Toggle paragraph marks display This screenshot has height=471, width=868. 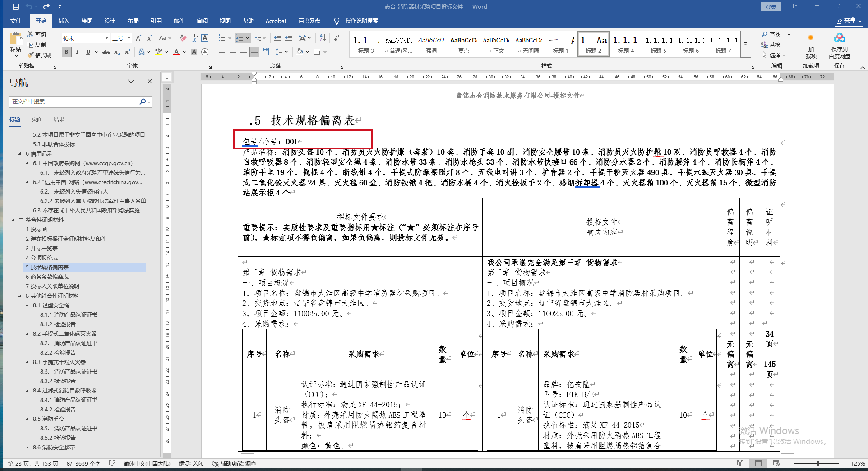337,38
